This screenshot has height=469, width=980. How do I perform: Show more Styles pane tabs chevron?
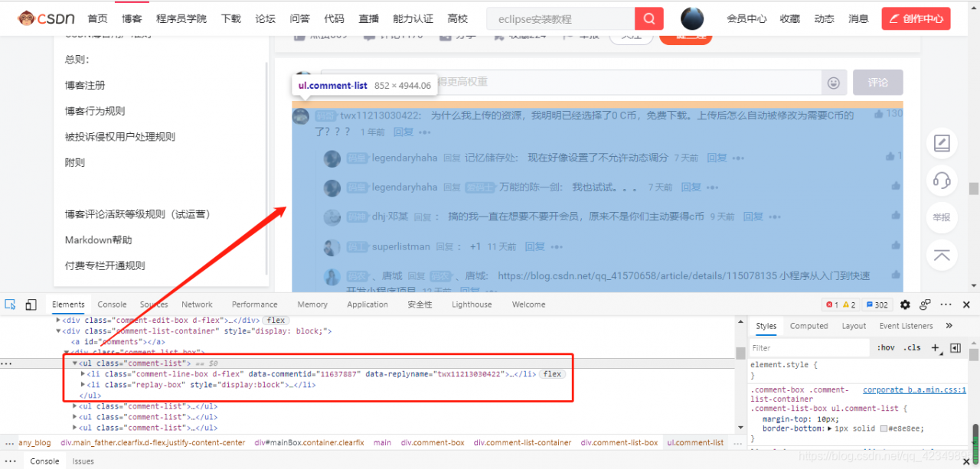949,326
